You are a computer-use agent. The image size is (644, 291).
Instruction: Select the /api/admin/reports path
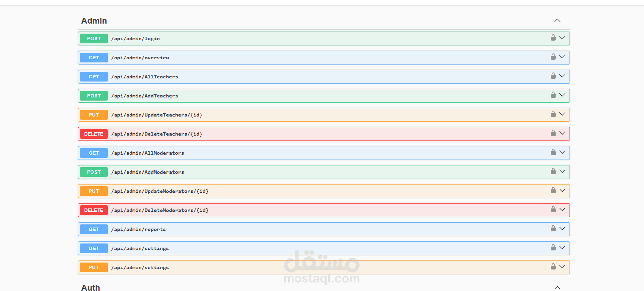[139, 229]
